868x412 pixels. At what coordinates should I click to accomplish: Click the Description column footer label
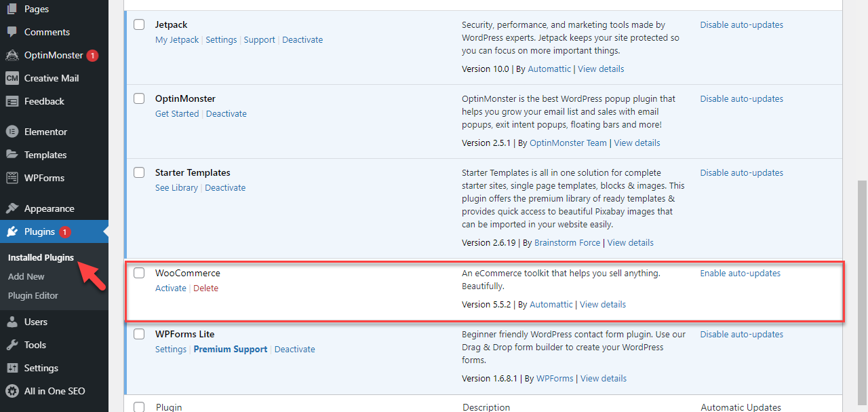tap(486, 407)
